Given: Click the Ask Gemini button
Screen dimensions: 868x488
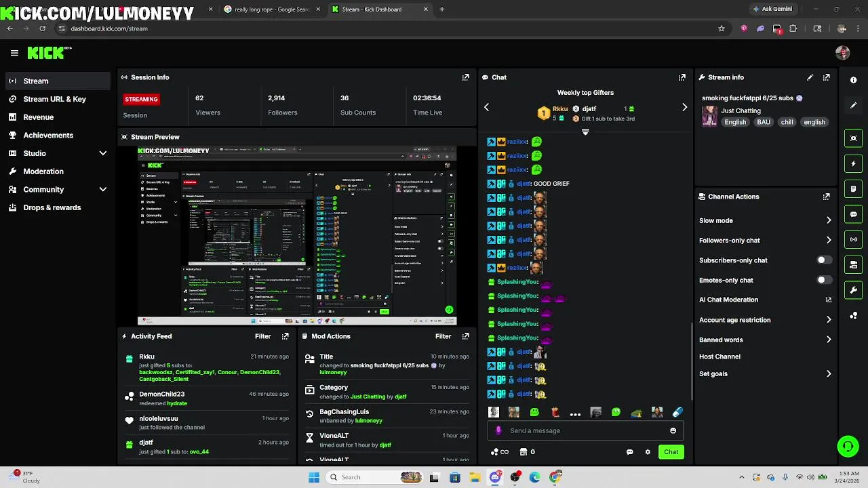Looking at the screenshot, I should click(x=772, y=9).
